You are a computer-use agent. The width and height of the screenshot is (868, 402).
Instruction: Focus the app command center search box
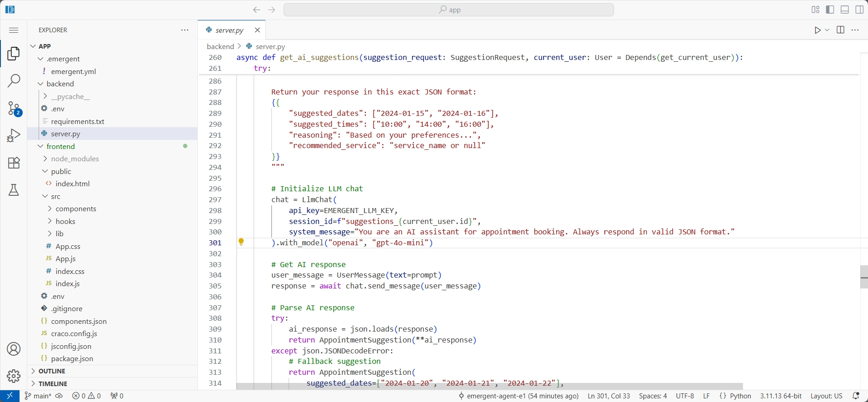pos(449,10)
